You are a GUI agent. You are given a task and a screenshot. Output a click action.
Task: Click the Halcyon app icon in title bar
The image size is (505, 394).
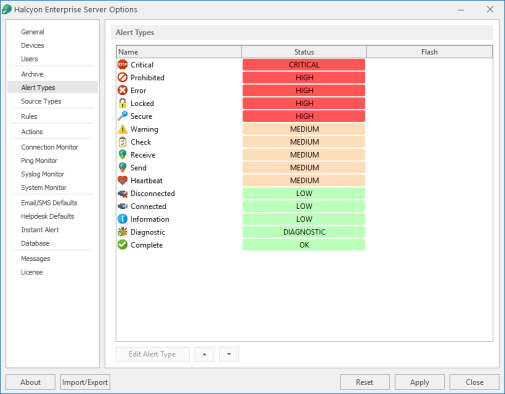point(7,9)
